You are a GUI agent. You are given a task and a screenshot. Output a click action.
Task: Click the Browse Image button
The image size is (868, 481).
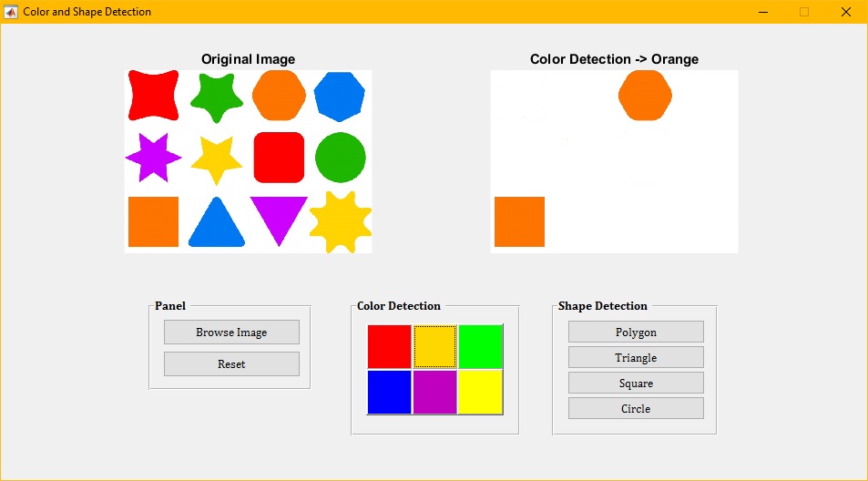[231, 333]
